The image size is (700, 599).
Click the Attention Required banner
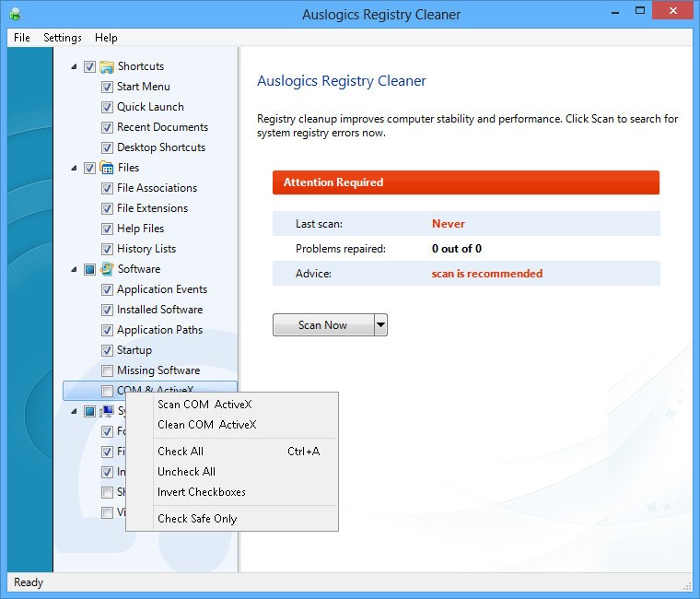[x=466, y=182]
